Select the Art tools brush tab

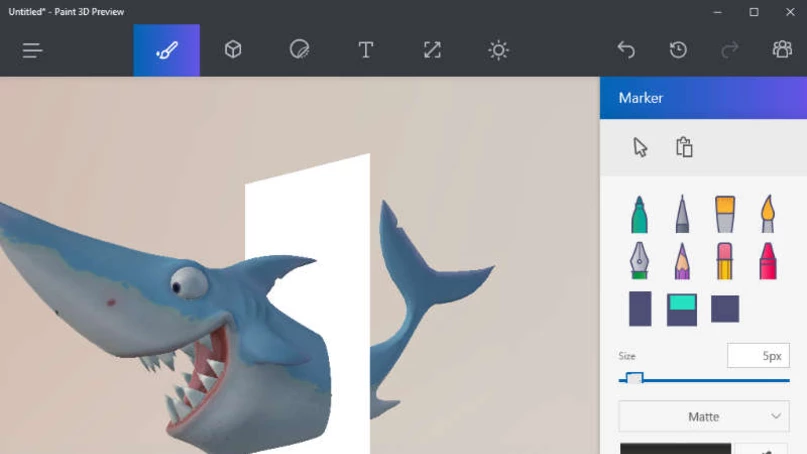point(167,50)
